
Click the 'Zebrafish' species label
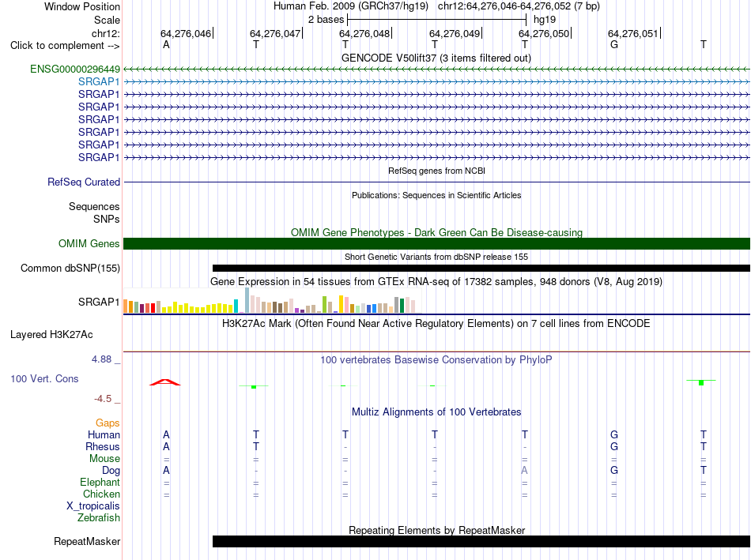(99, 518)
